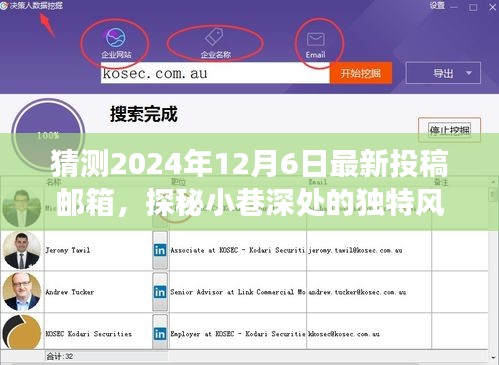Viewport: 499px width, 365px height.
Task: Select jeremy.tawil@kosec.com.au email cell
Action: [x=369, y=250]
